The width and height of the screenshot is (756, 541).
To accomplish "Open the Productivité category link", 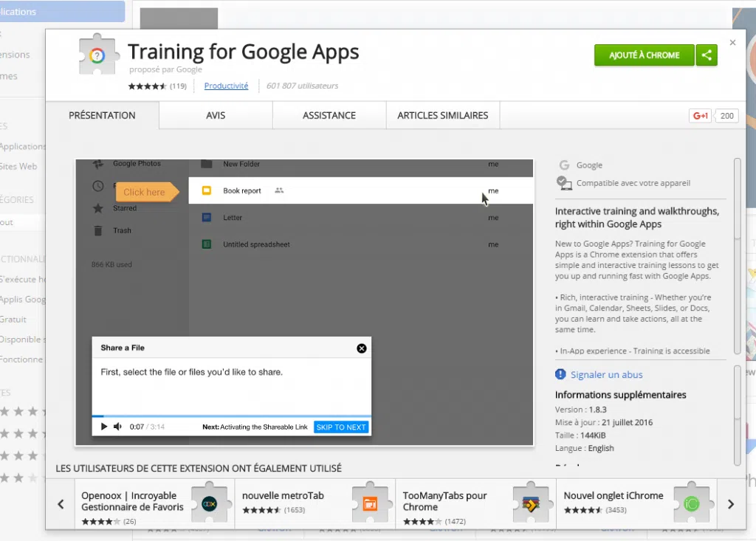I will click(x=226, y=86).
